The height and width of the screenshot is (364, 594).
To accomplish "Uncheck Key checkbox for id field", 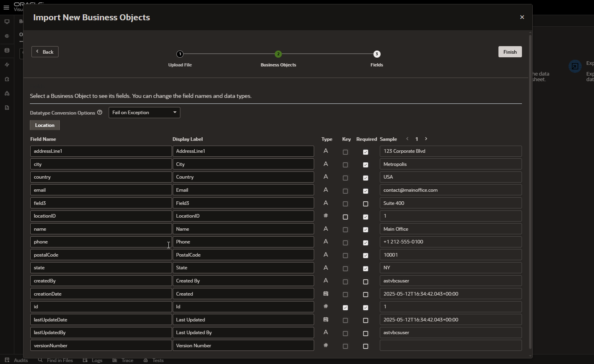I will point(345,308).
